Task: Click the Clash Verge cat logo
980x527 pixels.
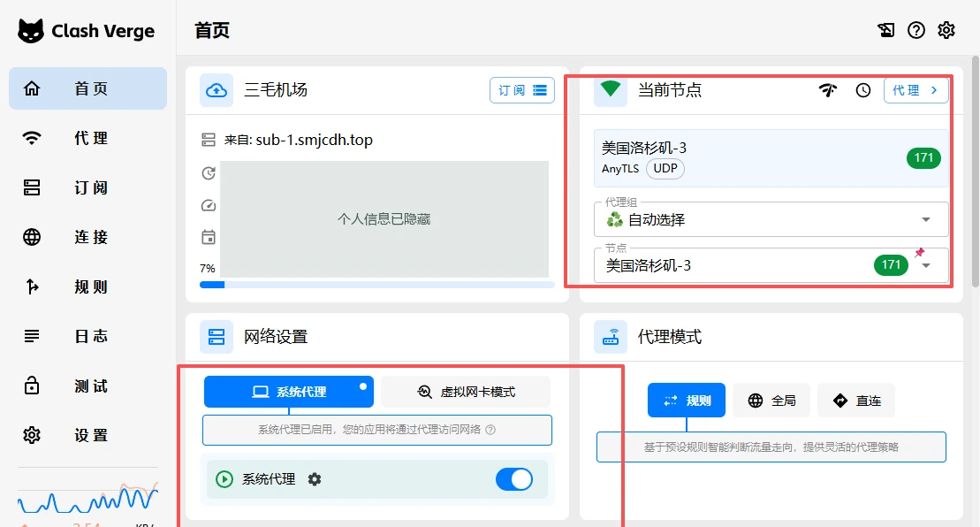Action: click(31, 31)
